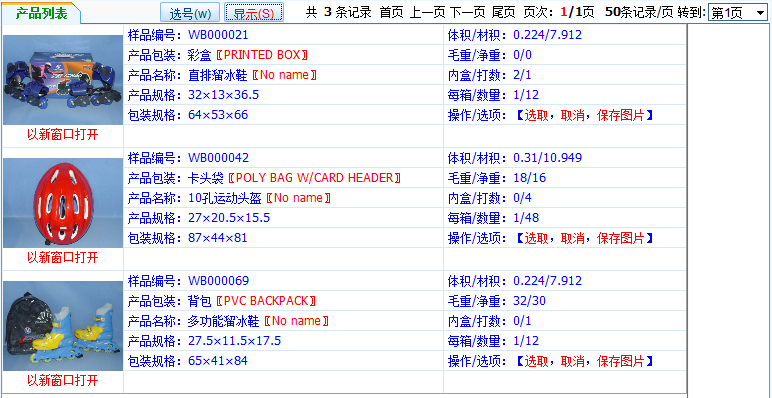Click the 显示(S) button
Image resolution: width=772 pixels, height=398 pixels.
click(x=254, y=13)
